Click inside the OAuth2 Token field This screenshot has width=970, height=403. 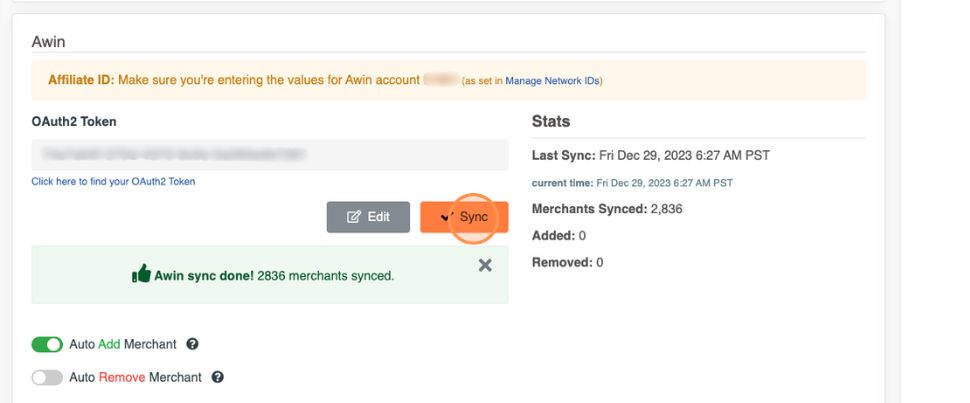click(x=269, y=154)
